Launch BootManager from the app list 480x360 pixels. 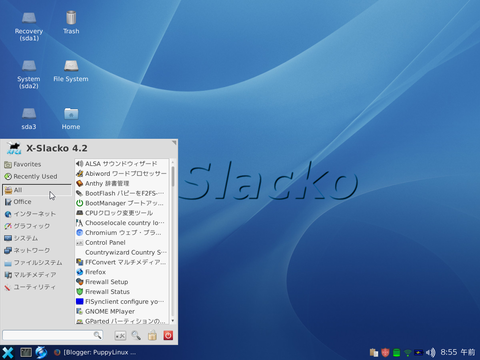tap(121, 203)
